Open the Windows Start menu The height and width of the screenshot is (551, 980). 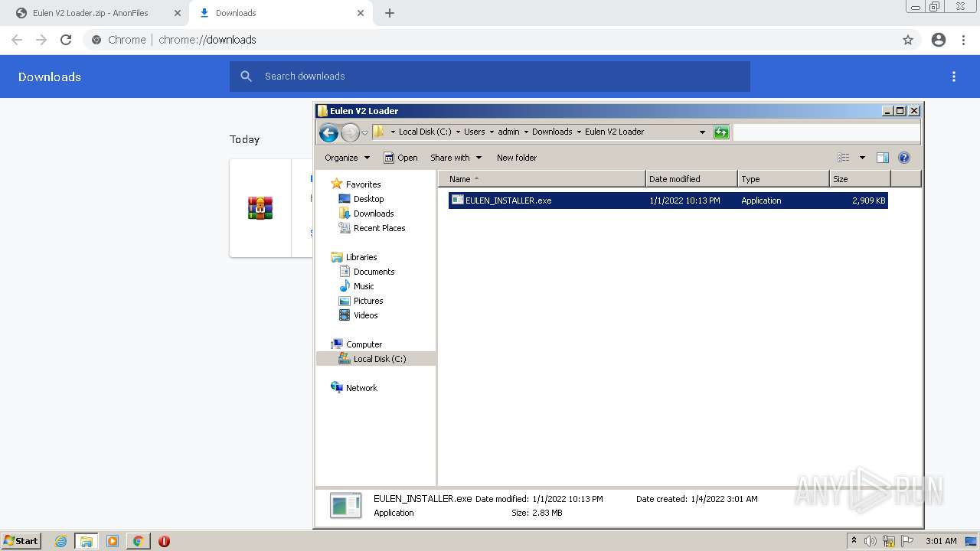21,541
